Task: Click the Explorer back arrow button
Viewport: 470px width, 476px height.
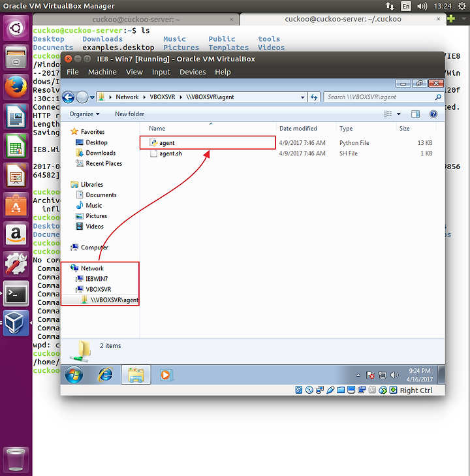Action: coord(69,97)
